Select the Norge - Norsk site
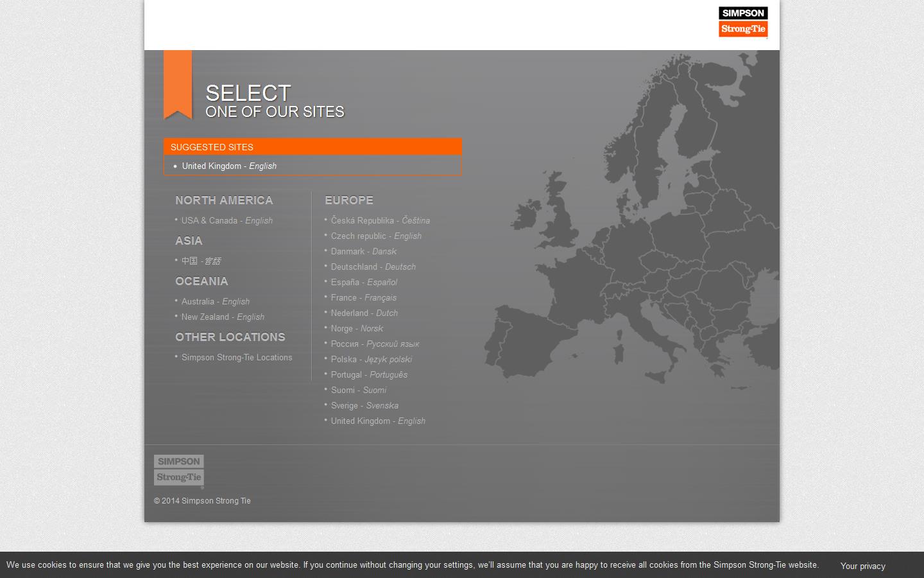Image resolution: width=924 pixels, height=578 pixels. pyautogui.click(x=357, y=329)
